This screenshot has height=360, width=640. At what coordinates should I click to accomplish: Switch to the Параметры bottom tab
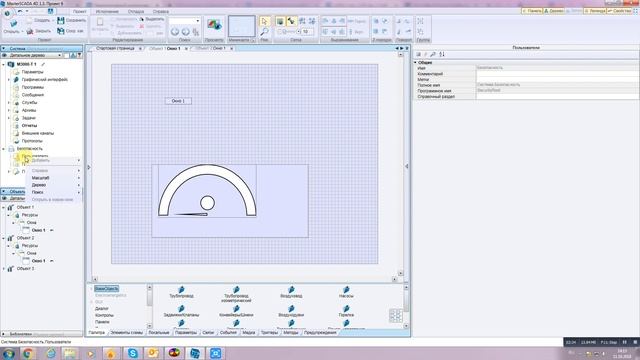pos(186,333)
